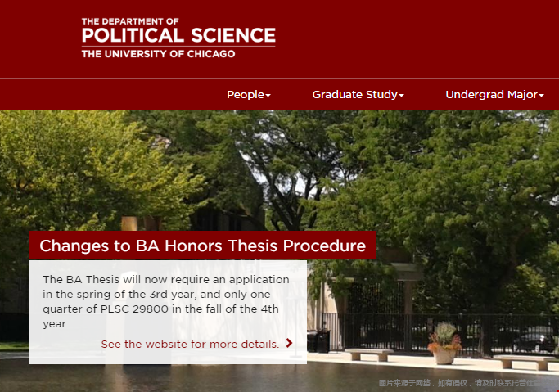Click "The University of Chicago" header text
This screenshot has height=392, width=559.
[158, 54]
